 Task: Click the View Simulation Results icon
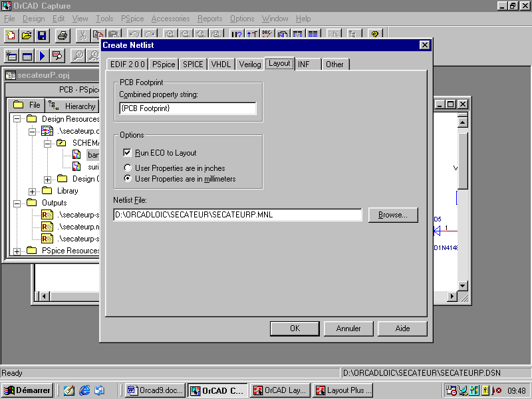click(x=57, y=56)
